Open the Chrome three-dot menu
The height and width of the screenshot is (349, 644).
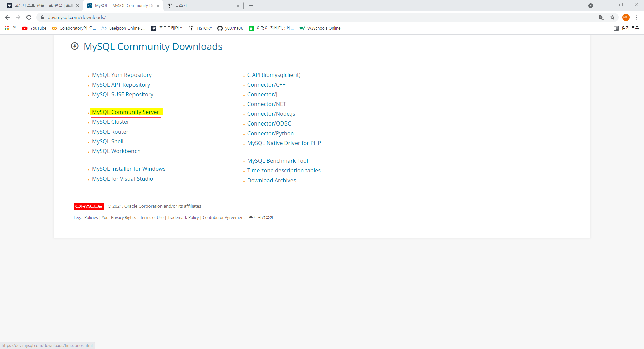pos(637,17)
